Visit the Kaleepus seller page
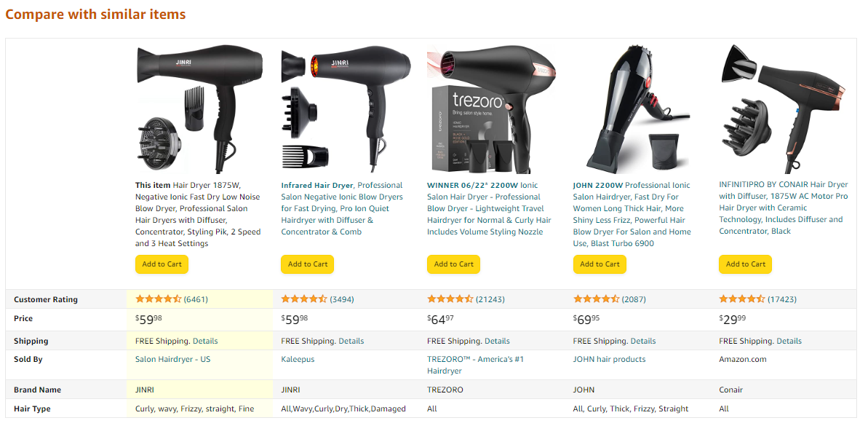The height and width of the screenshot is (434, 868). 298,359
